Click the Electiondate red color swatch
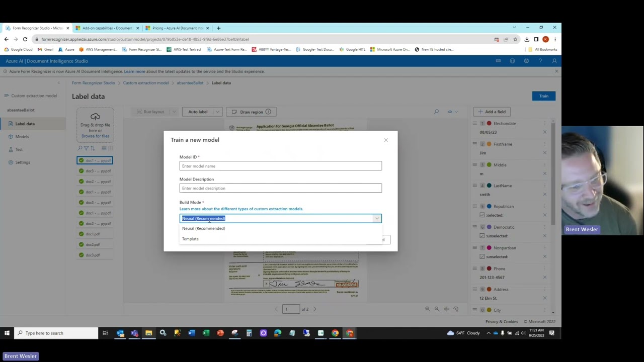 [489, 123]
